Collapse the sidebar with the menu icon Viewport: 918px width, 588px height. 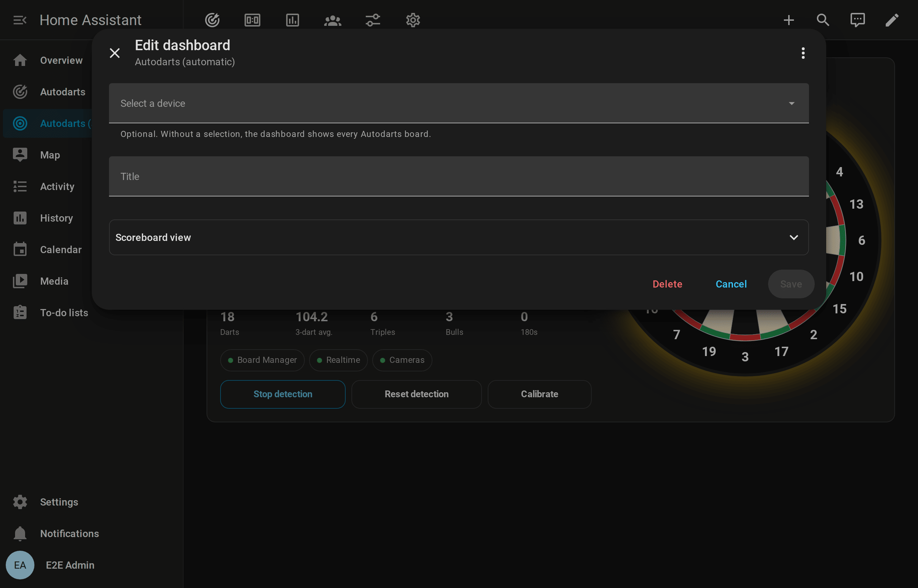(x=20, y=20)
